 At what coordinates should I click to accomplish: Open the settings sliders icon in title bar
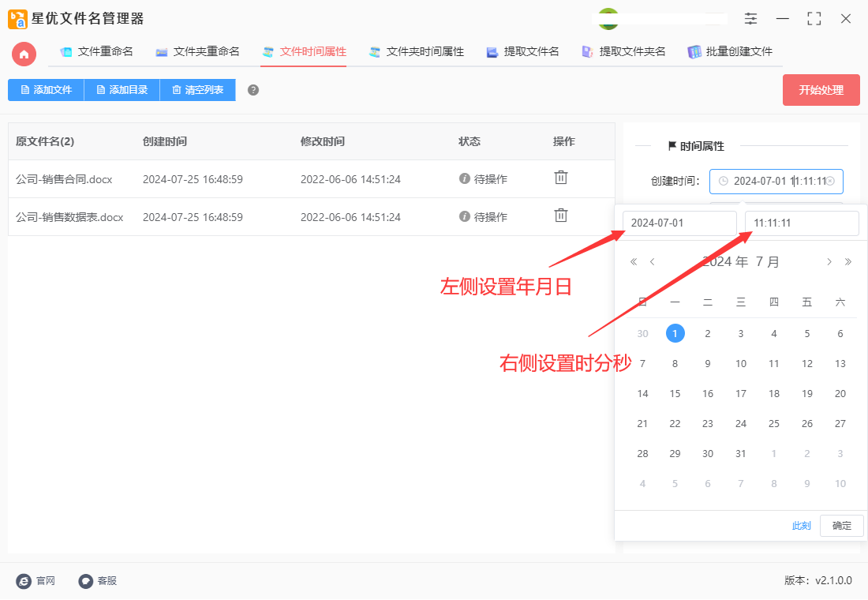tap(750, 19)
